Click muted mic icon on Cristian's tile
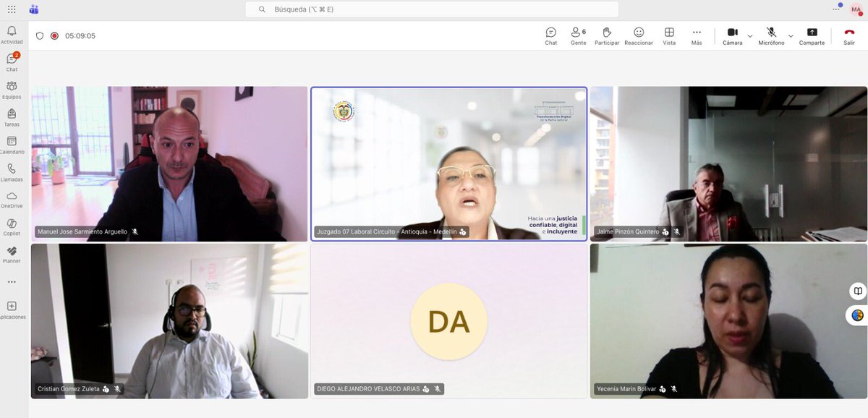The height and width of the screenshot is (418, 868). (117, 389)
